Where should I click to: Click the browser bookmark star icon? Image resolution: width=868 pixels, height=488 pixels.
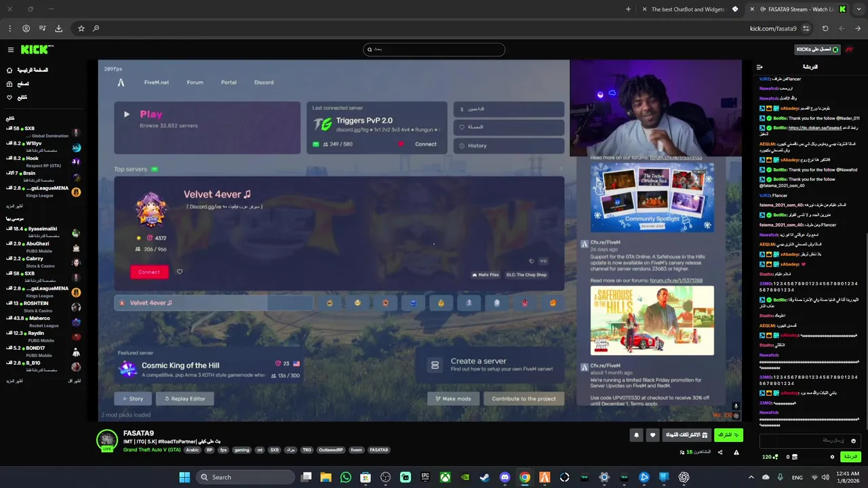click(81, 28)
